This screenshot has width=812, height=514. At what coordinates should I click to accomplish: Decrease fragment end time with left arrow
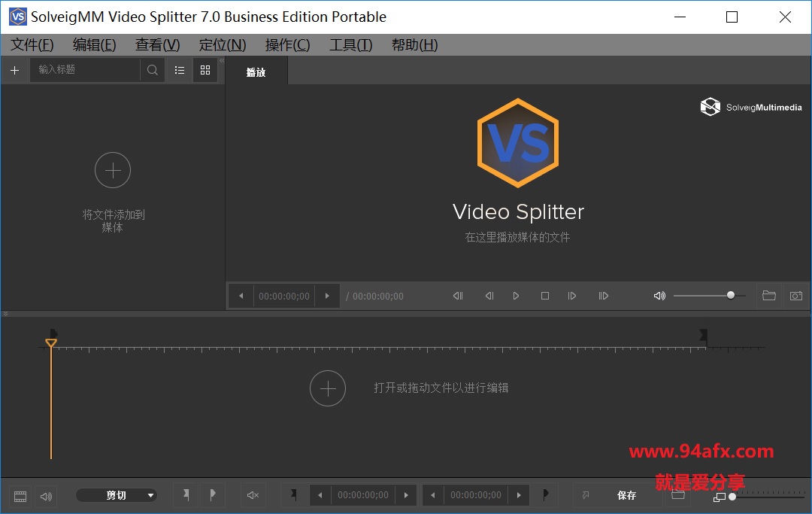coord(433,495)
